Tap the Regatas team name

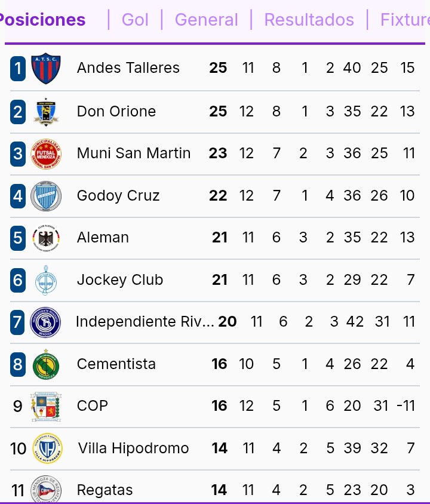coord(105,490)
